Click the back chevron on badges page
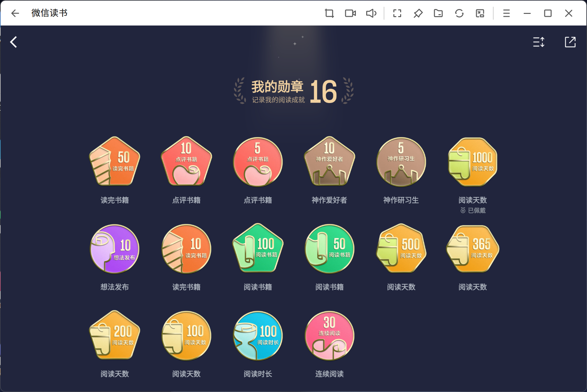 (x=14, y=42)
